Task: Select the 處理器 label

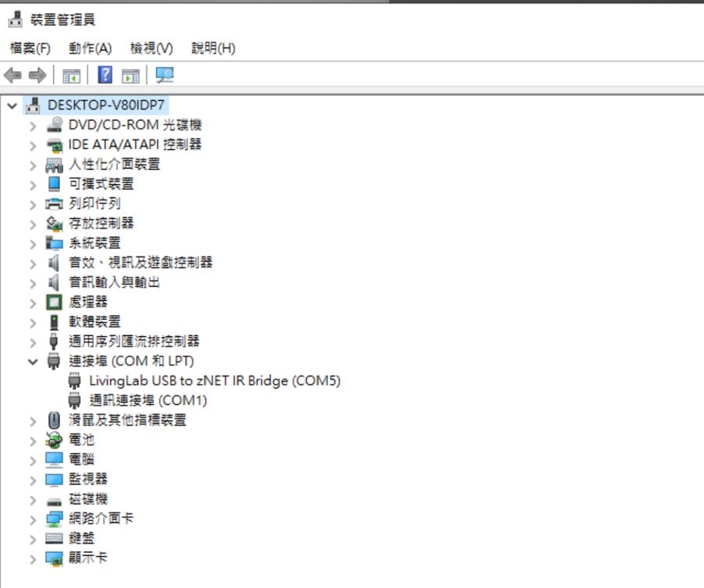Action: pos(88,302)
